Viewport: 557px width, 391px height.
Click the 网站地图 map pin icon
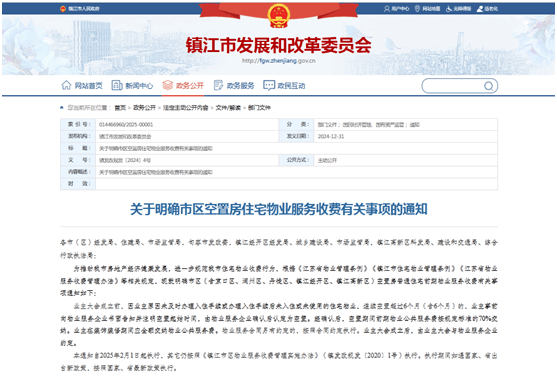(417, 9)
